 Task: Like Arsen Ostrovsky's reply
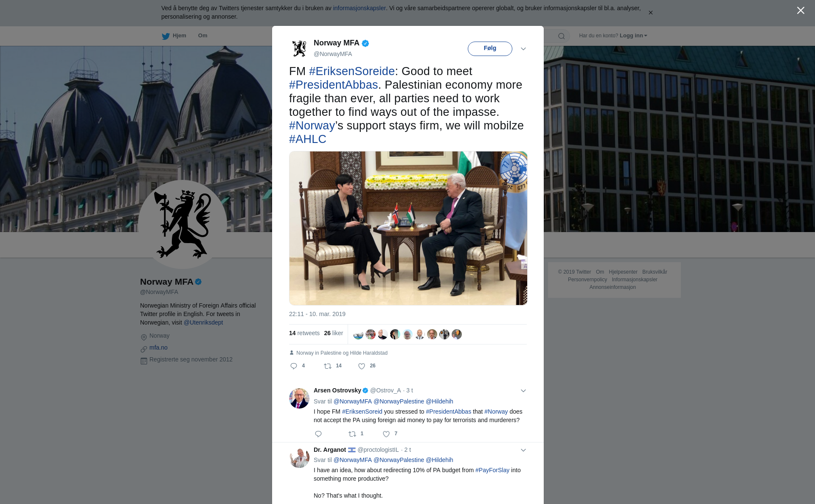(386, 434)
